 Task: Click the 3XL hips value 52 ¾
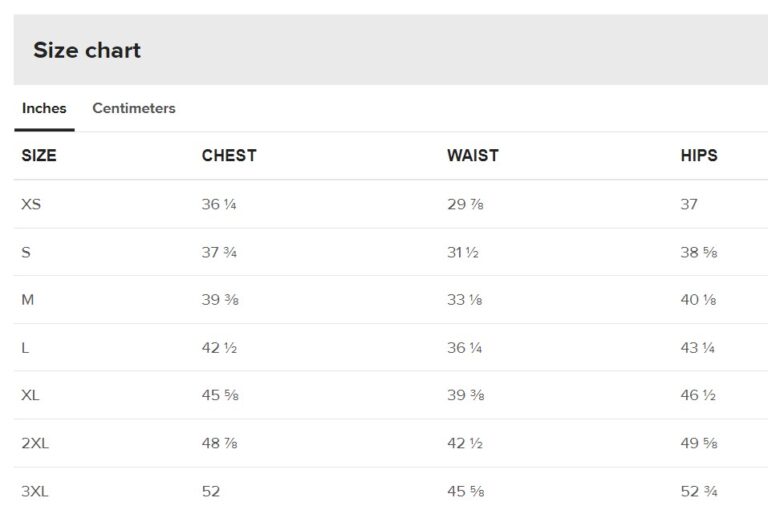pyautogui.click(x=699, y=491)
